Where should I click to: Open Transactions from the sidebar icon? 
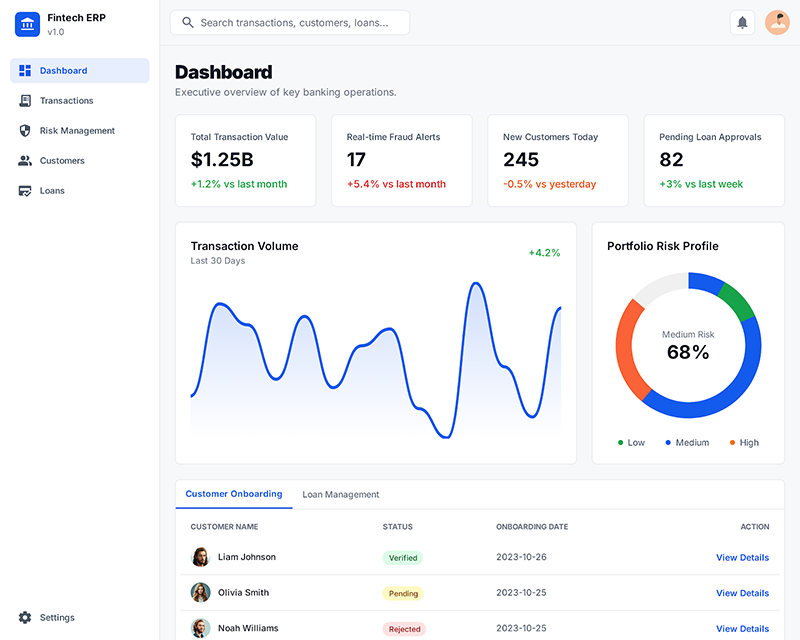(24, 100)
